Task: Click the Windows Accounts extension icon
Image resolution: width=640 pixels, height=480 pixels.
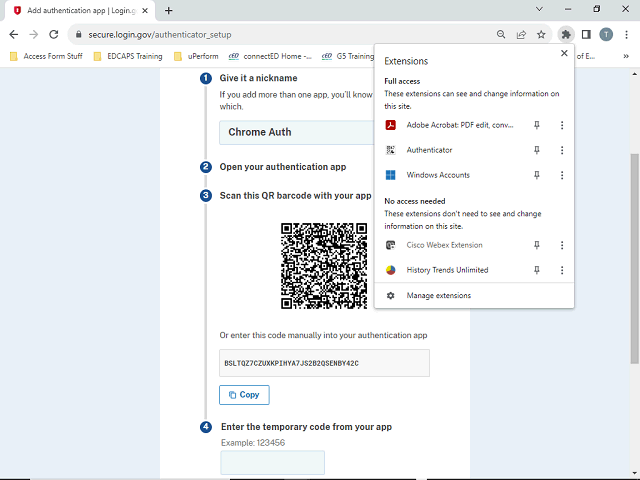Action: coord(391,175)
